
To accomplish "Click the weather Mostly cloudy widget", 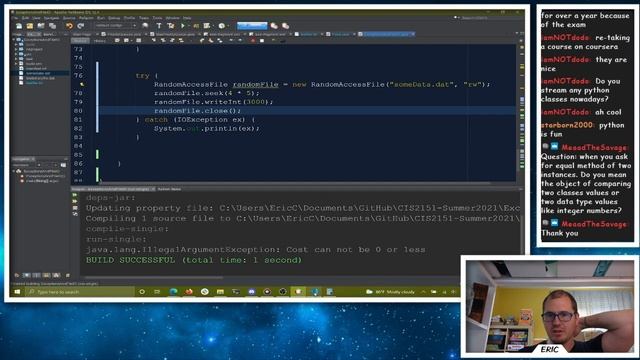I will click(x=391, y=292).
